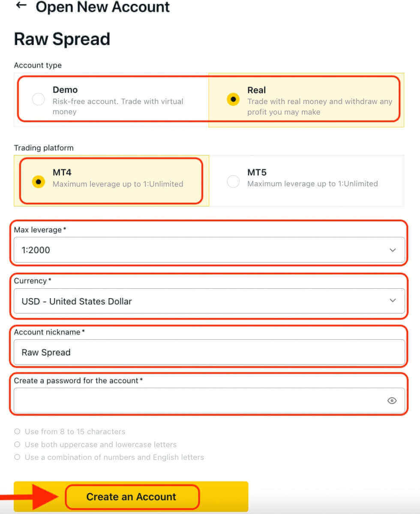Screen dimensions: 420x514
Task: Open the USD currency chevron
Action: coord(393,301)
